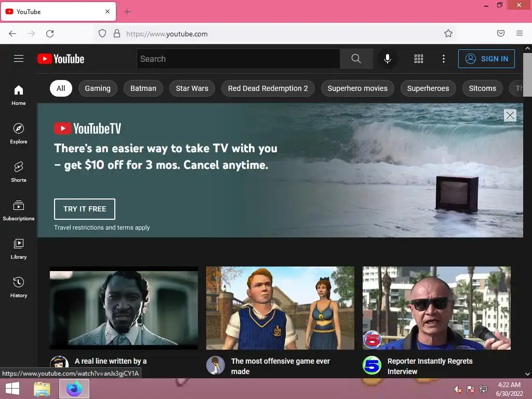Open History in the sidebar
The width and height of the screenshot is (532, 399).
click(x=19, y=287)
